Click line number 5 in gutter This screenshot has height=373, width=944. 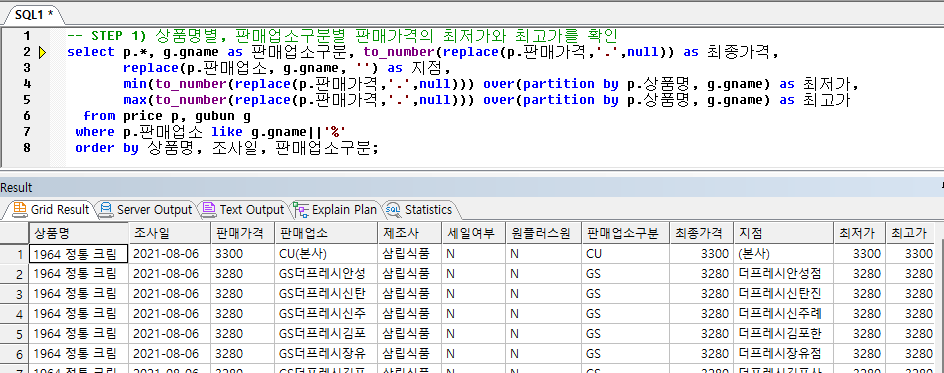pyautogui.click(x=26, y=100)
